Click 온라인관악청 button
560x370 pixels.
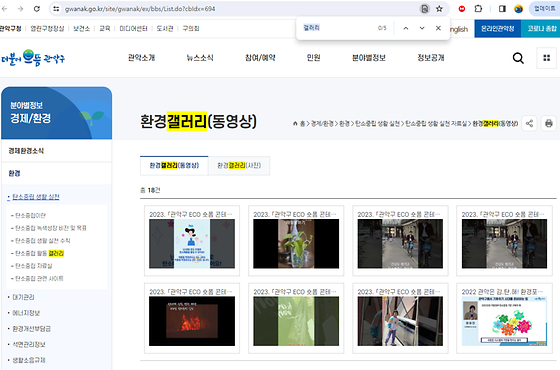pyautogui.click(x=498, y=29)
